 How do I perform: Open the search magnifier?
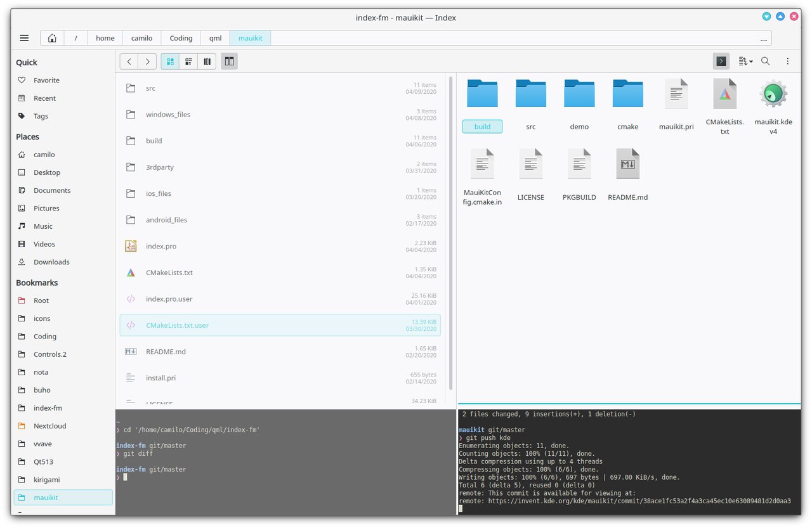coord(766,61)
